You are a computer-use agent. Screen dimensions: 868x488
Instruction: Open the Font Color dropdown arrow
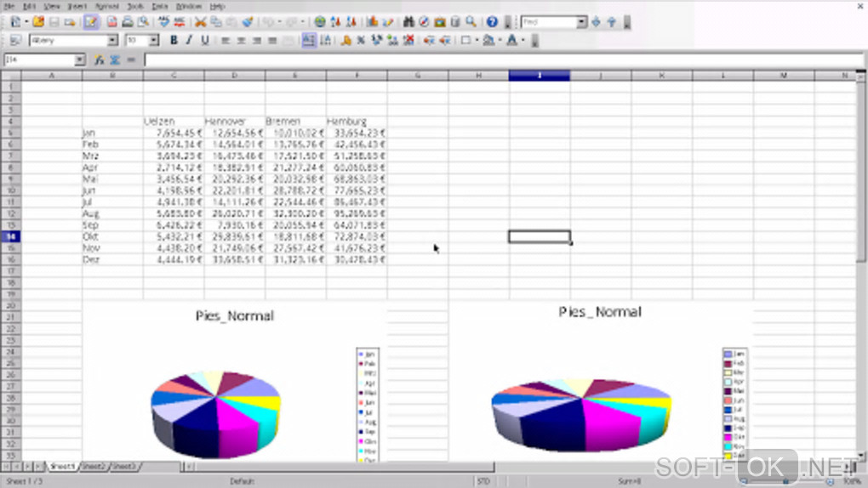pyautogui.click(x=523, y=41)
